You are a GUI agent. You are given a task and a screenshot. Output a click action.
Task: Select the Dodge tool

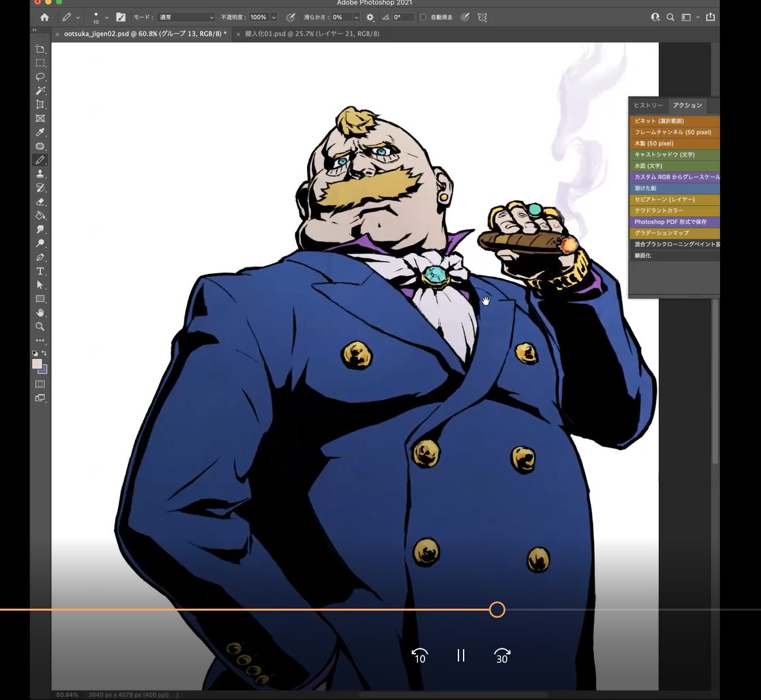coord(40,243)
